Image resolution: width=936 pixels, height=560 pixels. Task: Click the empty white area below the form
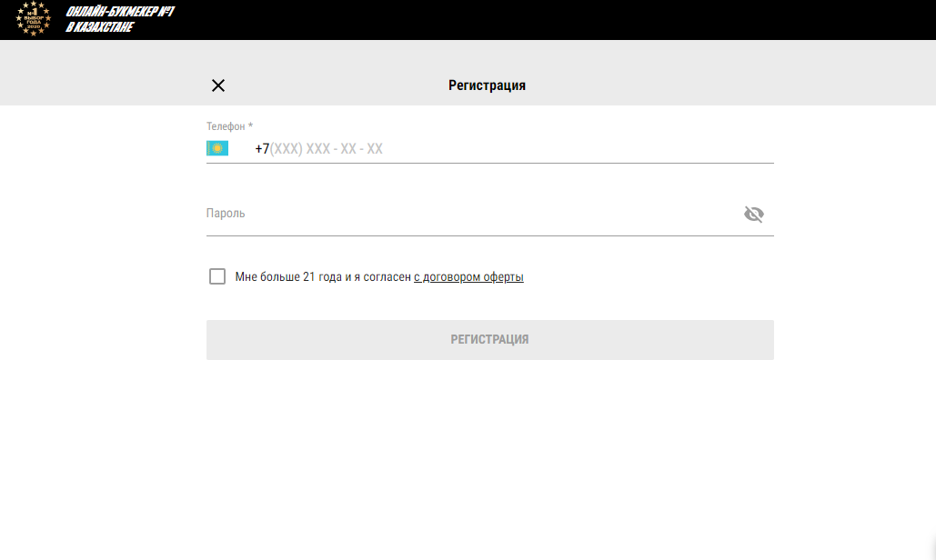point(468,459)
